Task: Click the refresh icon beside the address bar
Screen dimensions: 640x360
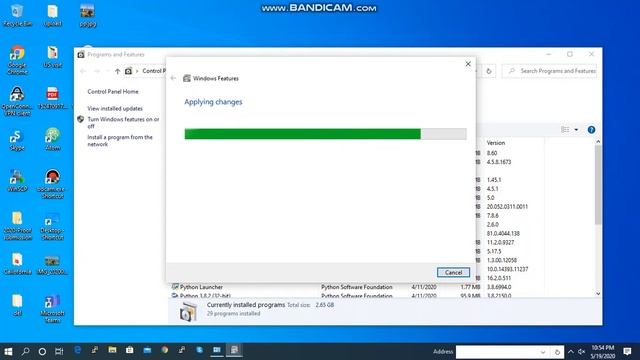Action: tap(489, 71)
